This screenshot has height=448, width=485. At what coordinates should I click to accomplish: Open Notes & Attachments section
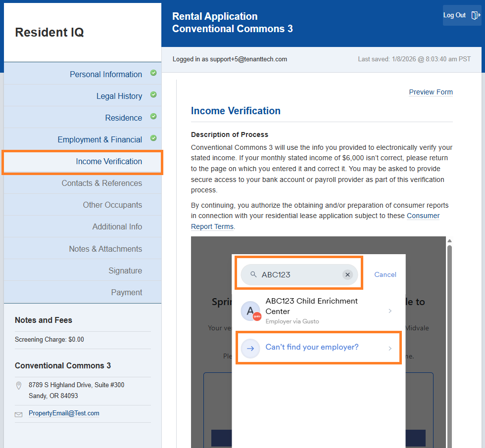tap(105, 249)
